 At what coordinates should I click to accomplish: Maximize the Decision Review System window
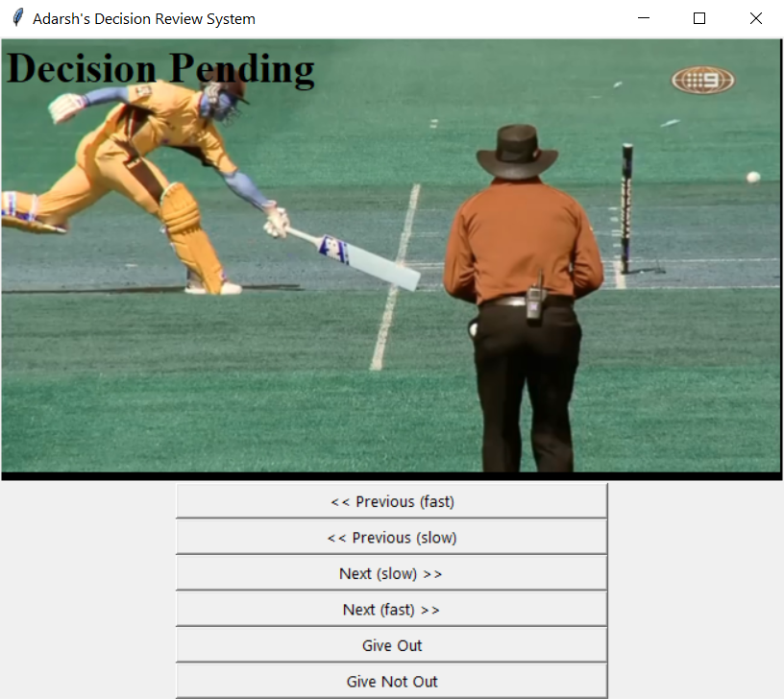coord(699,18)
